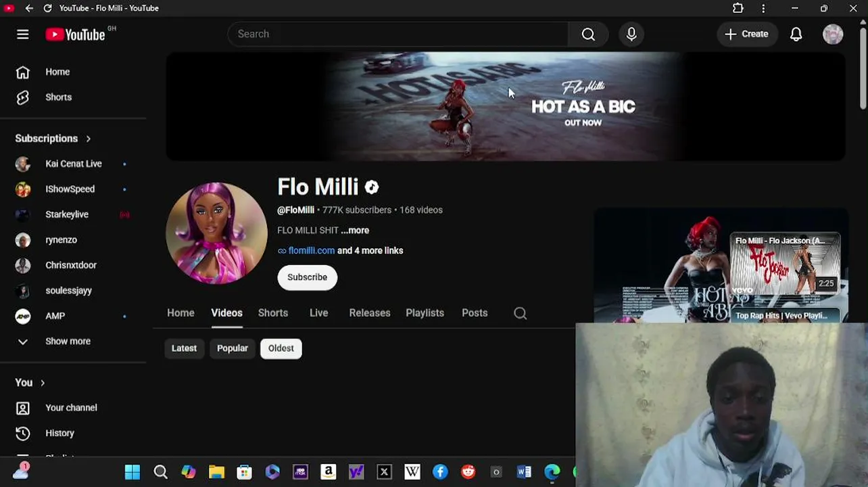Screen dimensions: 868x487
Task: Start voice search with the microphone
Action: (631, 34)
